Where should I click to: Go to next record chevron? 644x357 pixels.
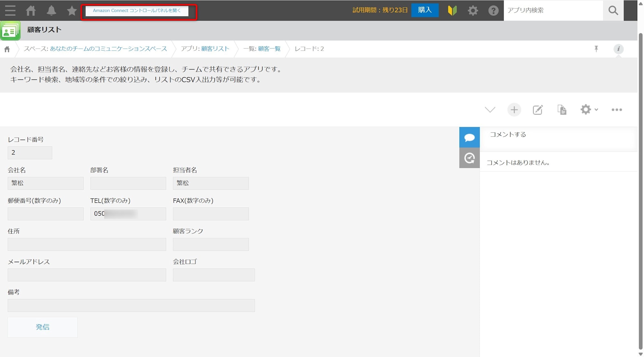(490, 110)
